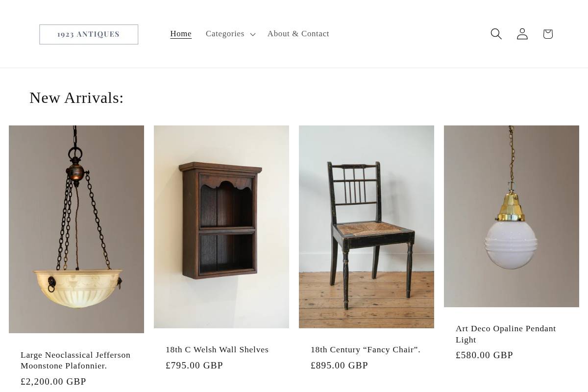The height and width of the screenshot is (392, 588).
Task: View the Jefferson Moonstone Plafonnier product
Action: coord(75,360)
